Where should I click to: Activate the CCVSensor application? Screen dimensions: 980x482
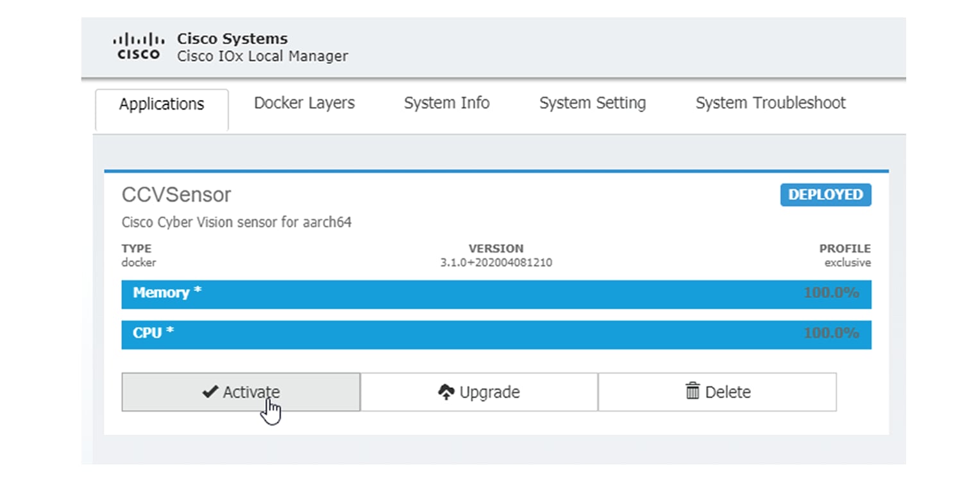coord(241,392)
